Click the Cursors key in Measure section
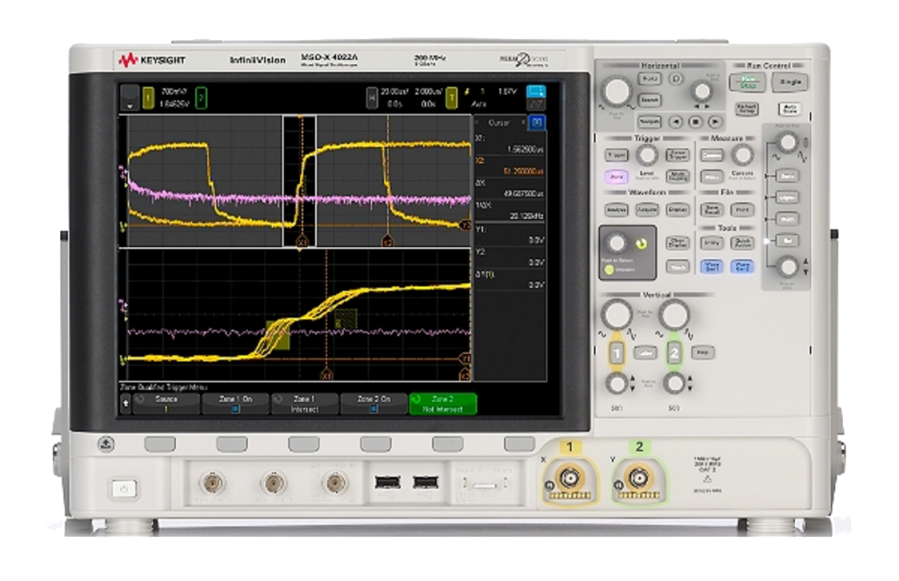899x581 pixels. pyautogui.click(x=712, y=155)
